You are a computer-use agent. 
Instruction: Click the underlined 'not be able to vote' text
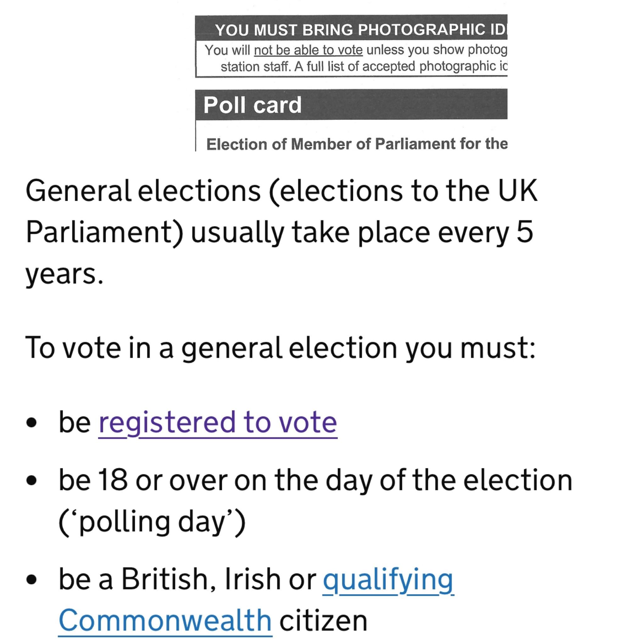tap(308, 50)
